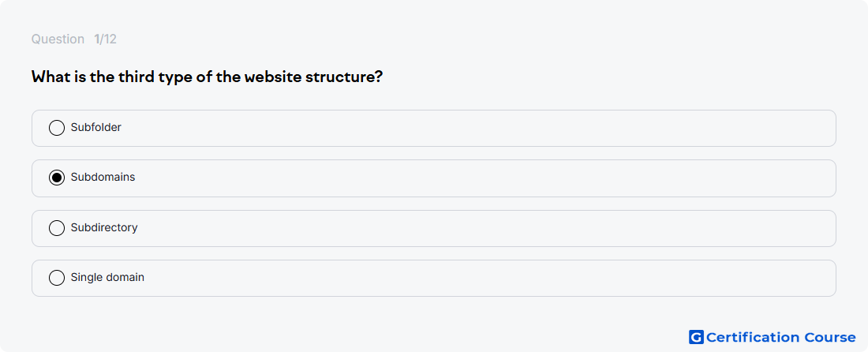Viewport: 868px width, 352px height.
Task: Choose the Subdirectory radio button
Action: pyautogui.click(x=57, y=228)
